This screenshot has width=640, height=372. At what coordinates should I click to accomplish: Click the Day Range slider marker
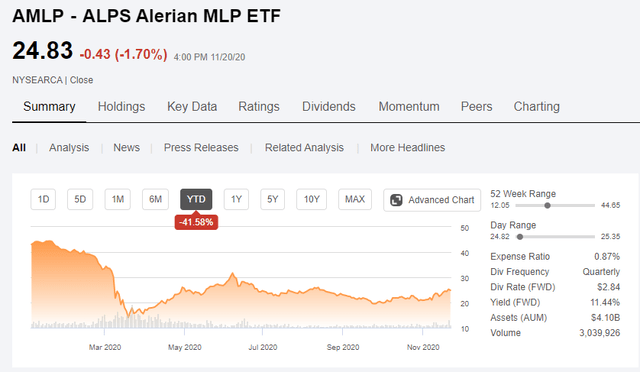[x=520, y=236]
